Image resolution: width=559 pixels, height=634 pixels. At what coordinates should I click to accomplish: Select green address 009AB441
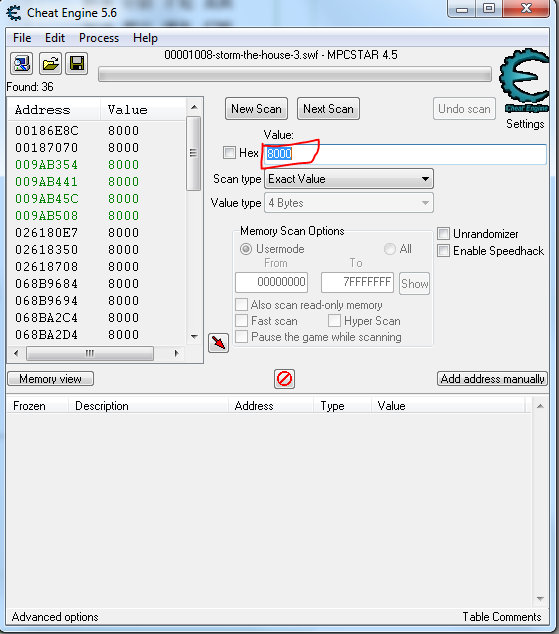tap(46, 182)
